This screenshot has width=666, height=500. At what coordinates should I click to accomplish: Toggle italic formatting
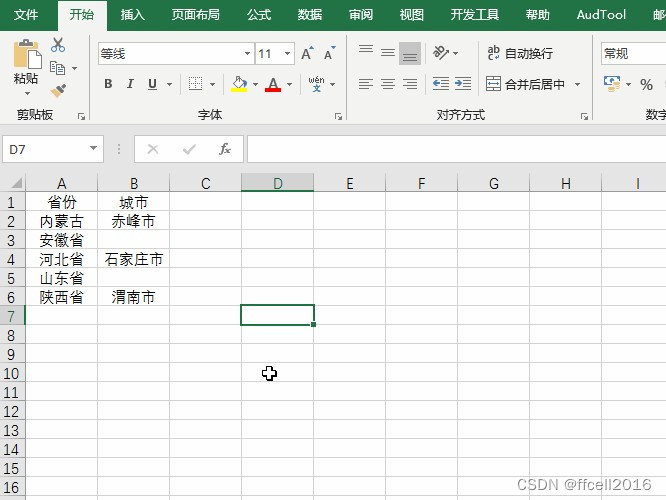coord(130,84)
